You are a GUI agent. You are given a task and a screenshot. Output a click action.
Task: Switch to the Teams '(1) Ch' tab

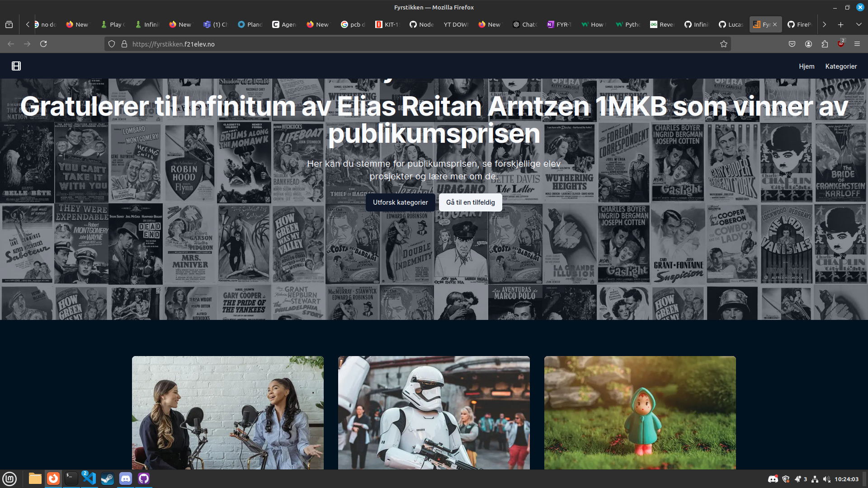pos(216,24)
